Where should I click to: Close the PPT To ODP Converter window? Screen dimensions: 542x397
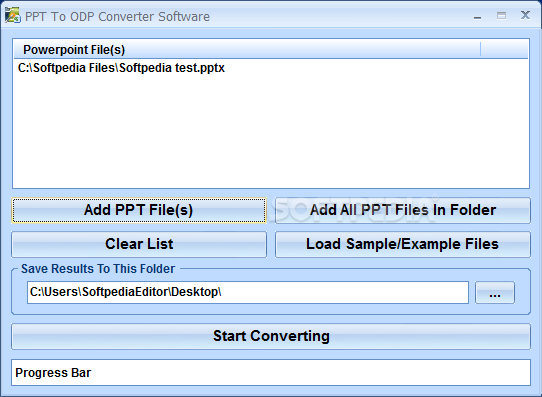(525, 15)
